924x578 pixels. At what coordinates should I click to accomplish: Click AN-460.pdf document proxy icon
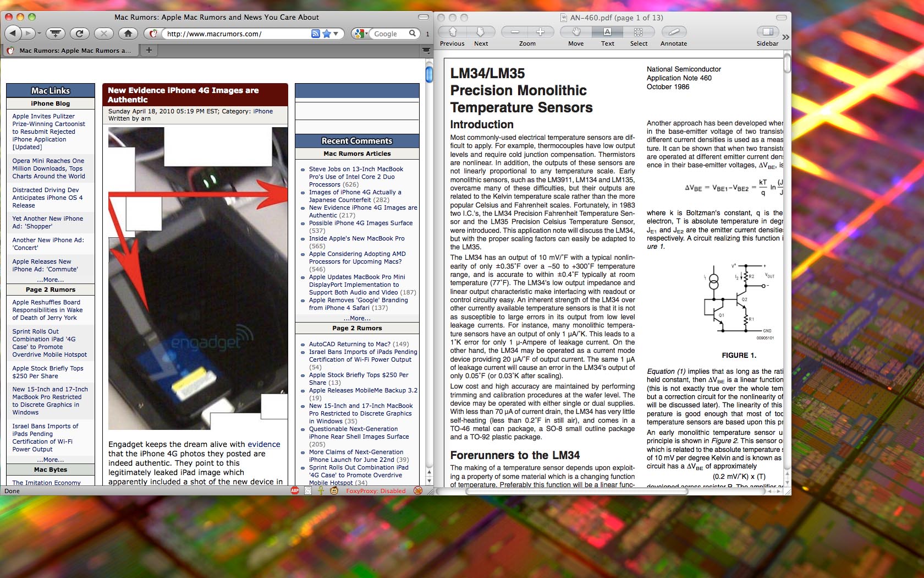pyautogui.click(x=564, y=18)
